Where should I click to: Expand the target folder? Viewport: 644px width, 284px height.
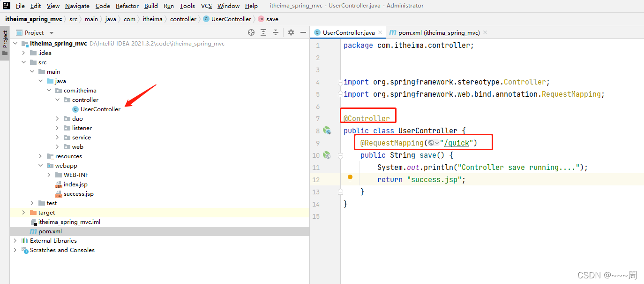[x=24, y=212]
